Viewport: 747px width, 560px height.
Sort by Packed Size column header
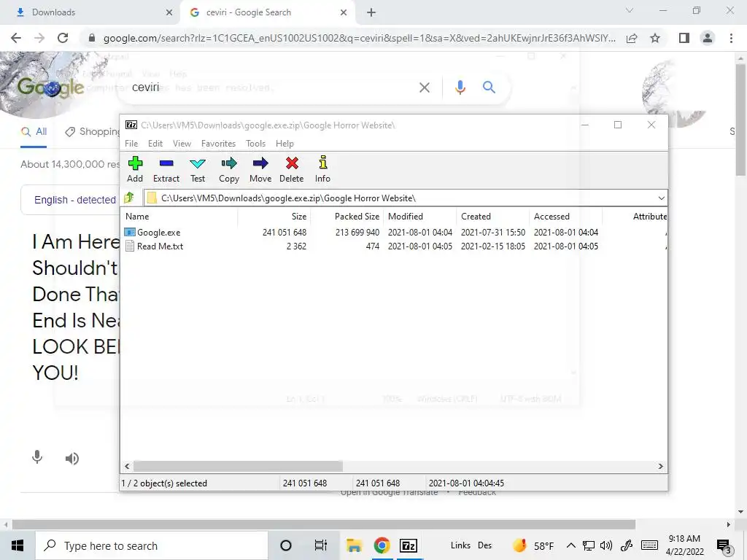pos(347,216)
